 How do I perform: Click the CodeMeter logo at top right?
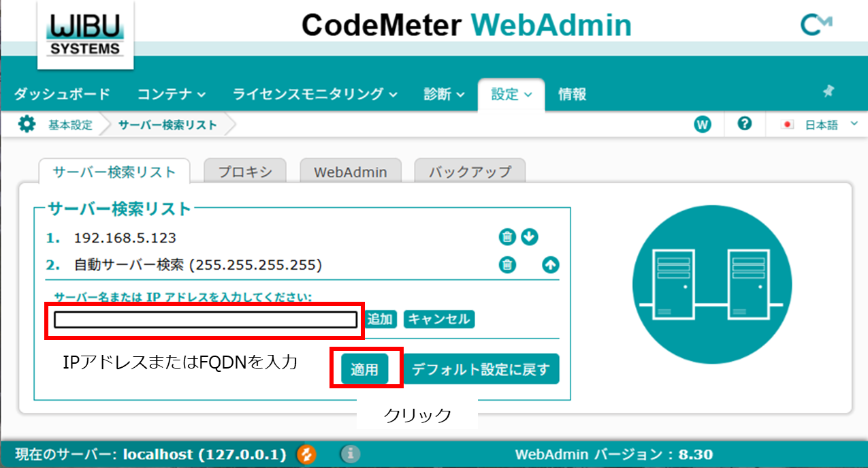[816, 25]
